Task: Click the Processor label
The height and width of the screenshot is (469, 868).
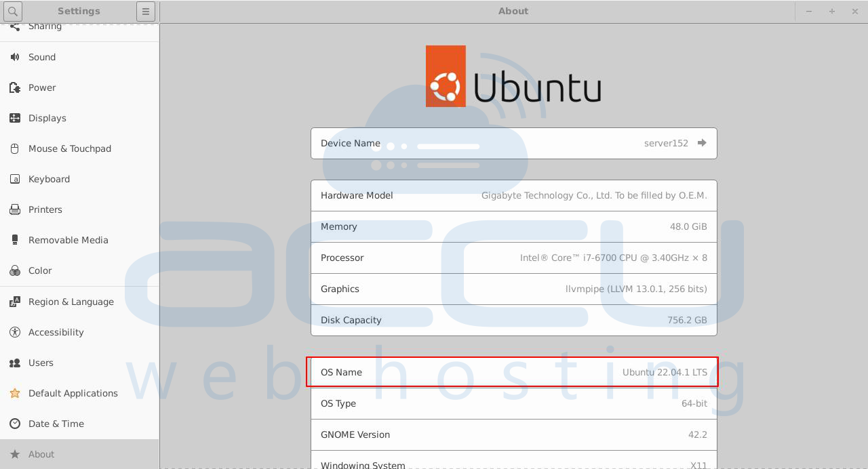Action: 342,258
